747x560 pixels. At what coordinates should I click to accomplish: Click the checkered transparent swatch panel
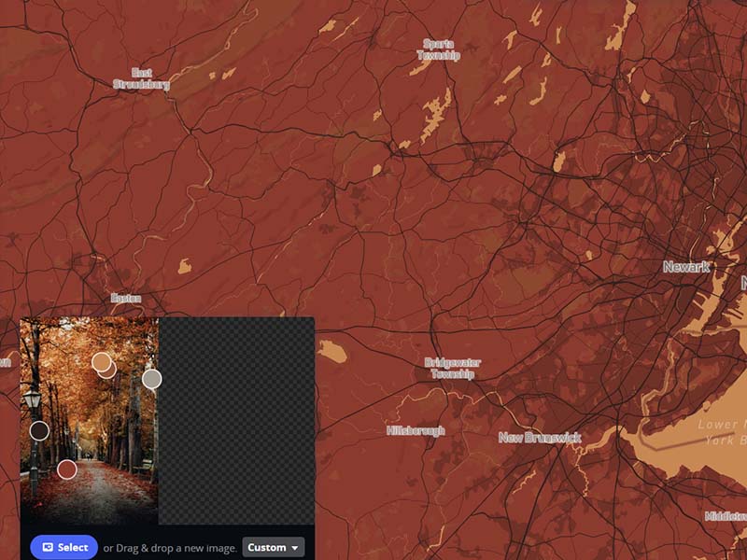(x=238, y=420)
